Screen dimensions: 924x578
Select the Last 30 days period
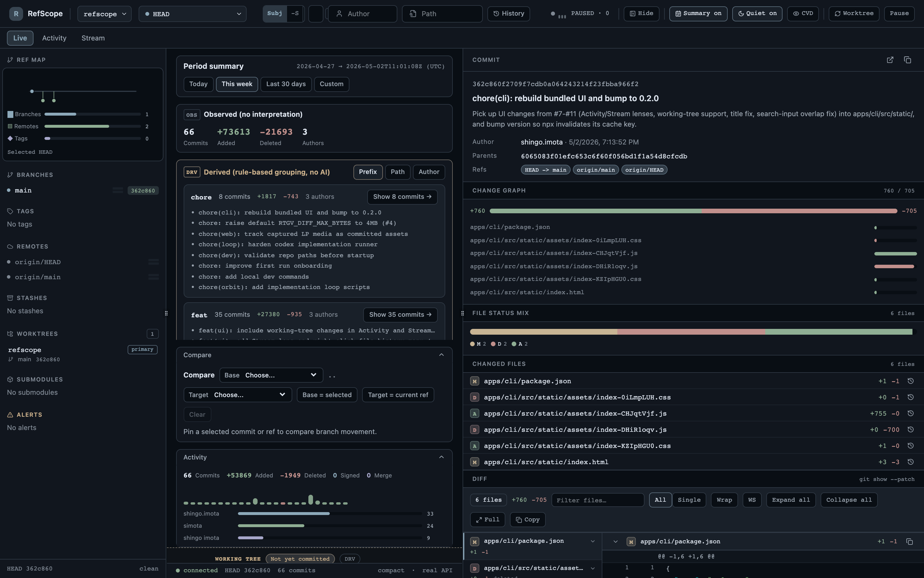click(286, 84)
